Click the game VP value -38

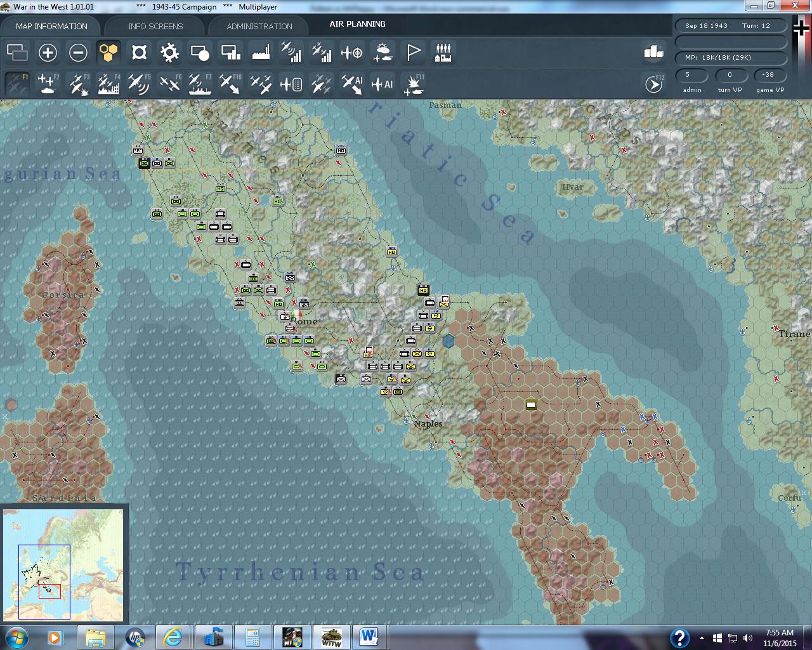coord(769,74)
